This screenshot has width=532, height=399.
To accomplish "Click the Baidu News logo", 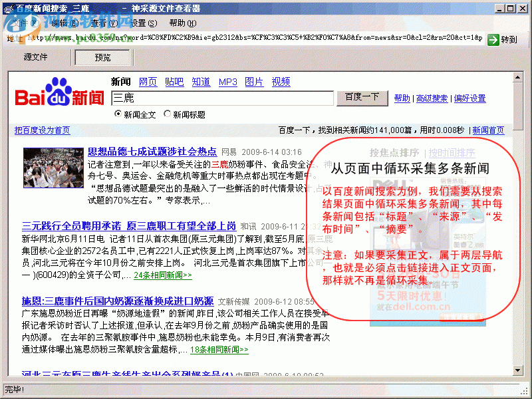I will [x=59, y=92].
